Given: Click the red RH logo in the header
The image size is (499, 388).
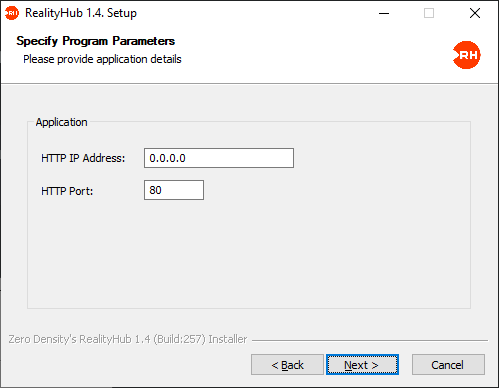Looking at the screenshot, I should coord(467,55).
